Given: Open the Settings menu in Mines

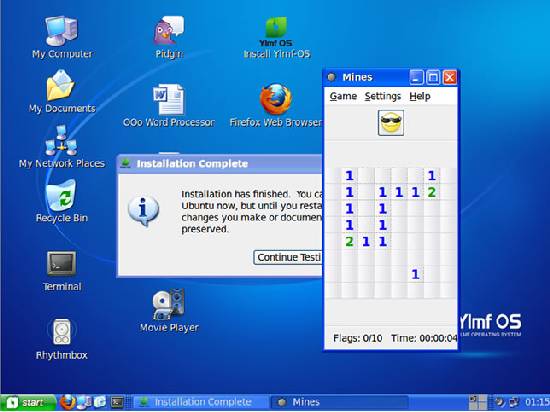Looking at the screenshot, I should point(383,96).
